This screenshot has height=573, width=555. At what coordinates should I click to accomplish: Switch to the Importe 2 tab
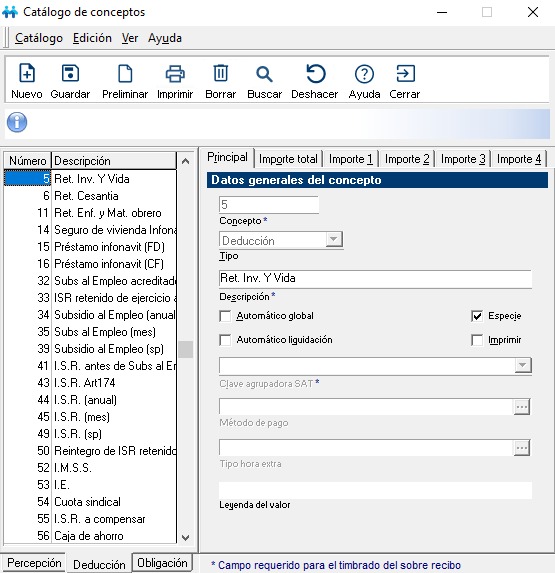pos(407,159)
